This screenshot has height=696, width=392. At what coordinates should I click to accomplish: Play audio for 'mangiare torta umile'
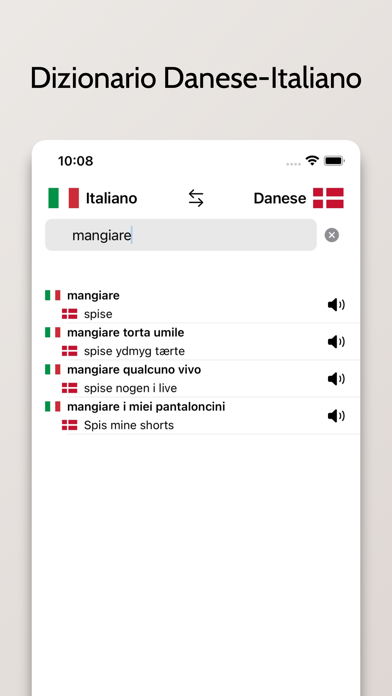pyautogui.click(x=336, y=342)
